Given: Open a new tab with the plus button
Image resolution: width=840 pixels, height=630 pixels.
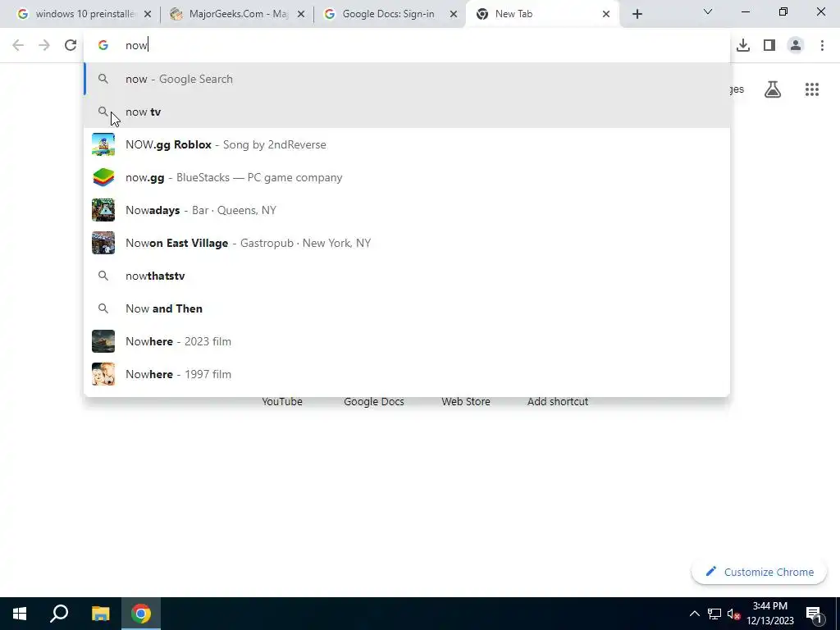Looking at the screenshot, I should coord(637,14).
